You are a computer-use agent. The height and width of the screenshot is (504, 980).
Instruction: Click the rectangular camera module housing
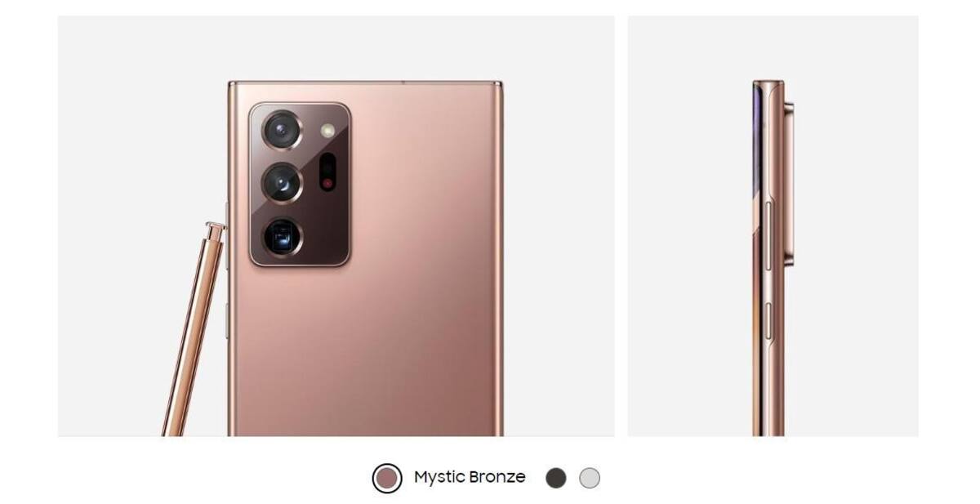(300, 184)
